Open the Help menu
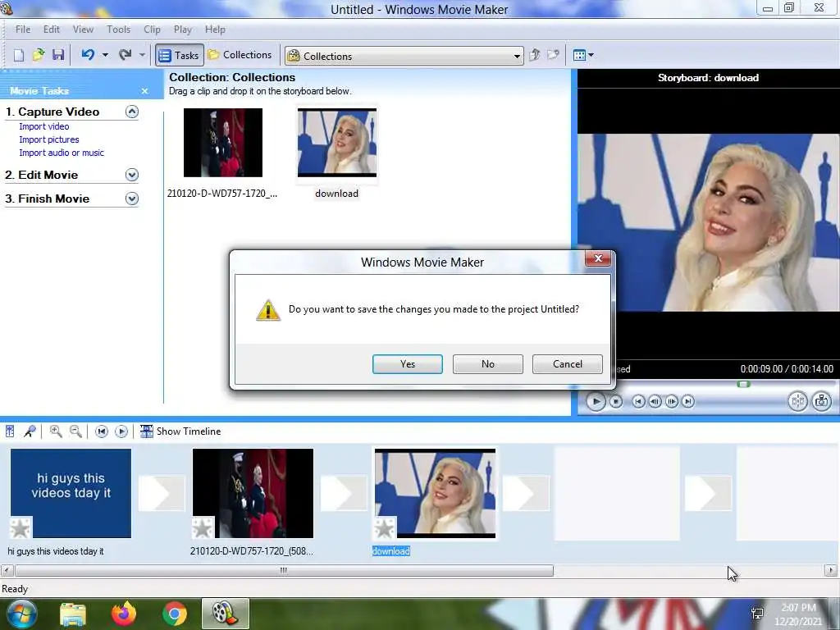 (x=215, y=30)
